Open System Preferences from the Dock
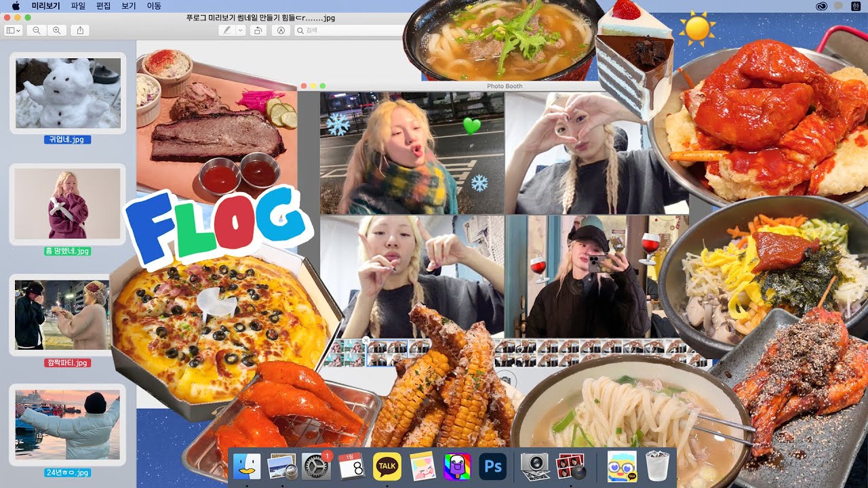Screen dimensions: 868x488 tap(316, 466)
